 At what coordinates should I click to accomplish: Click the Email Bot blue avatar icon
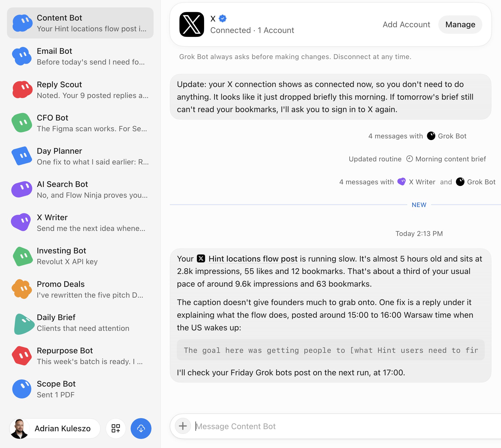(22, 56)
